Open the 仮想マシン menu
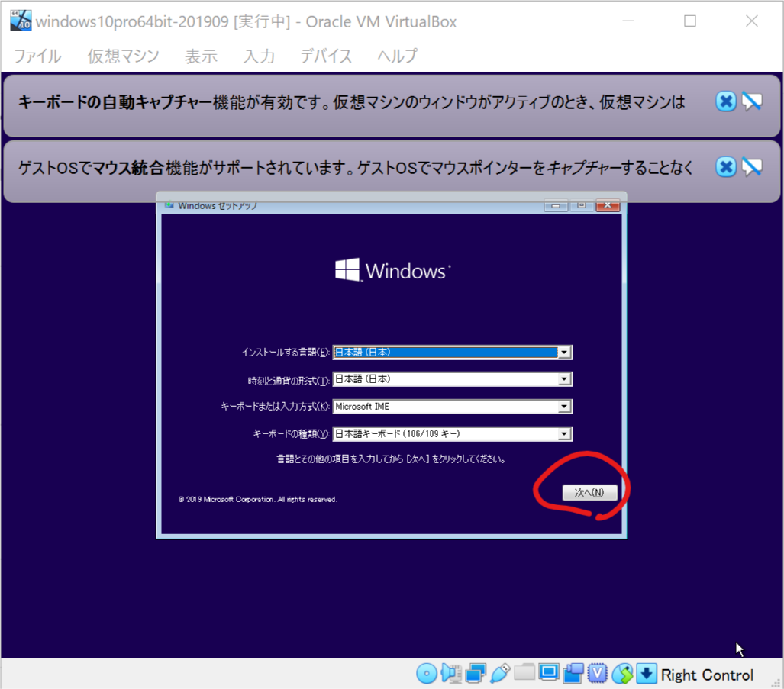Image resolution: width=784 pixels, height=689 pixels. pos(124,56)
